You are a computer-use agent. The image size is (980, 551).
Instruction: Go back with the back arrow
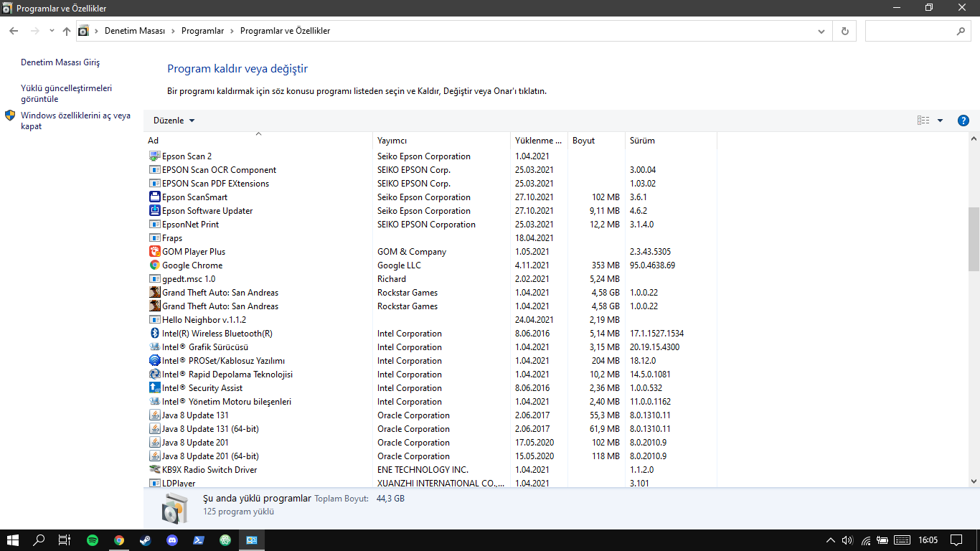[14, 32]
